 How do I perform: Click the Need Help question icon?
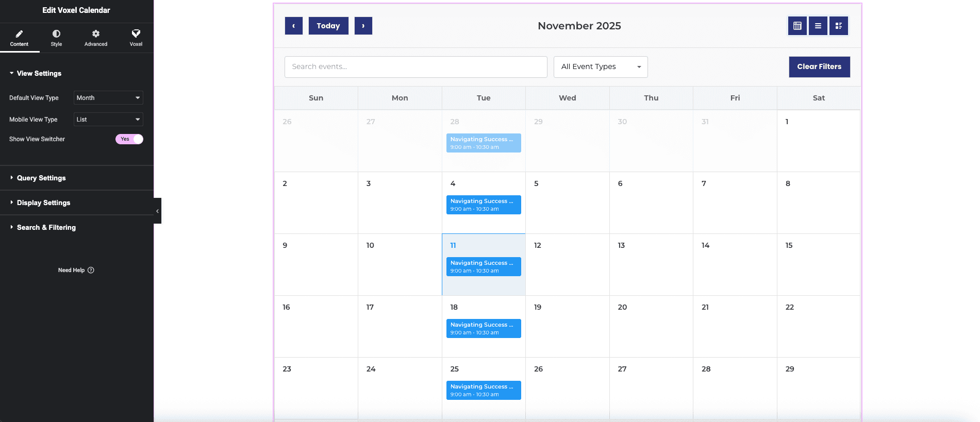point(91,270)
